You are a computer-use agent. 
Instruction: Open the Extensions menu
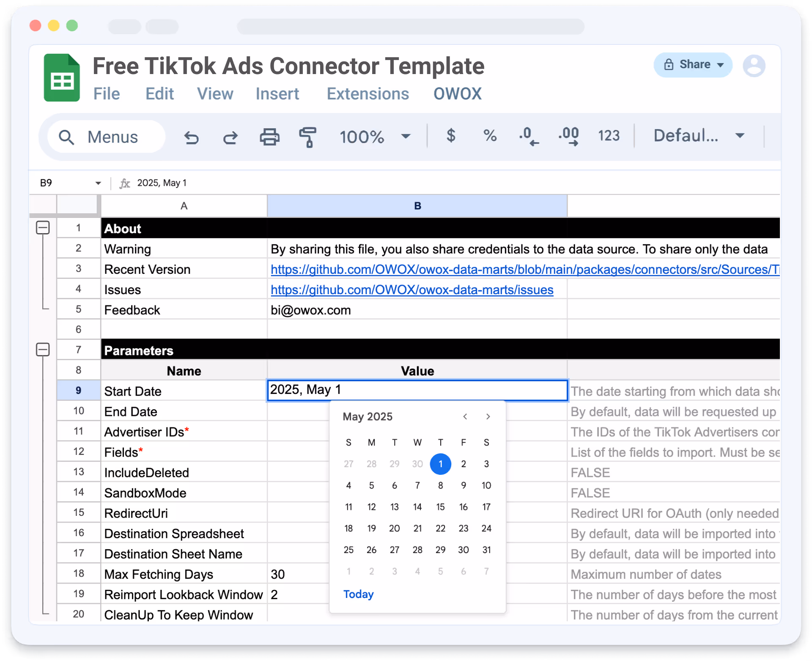pos(368,94)
